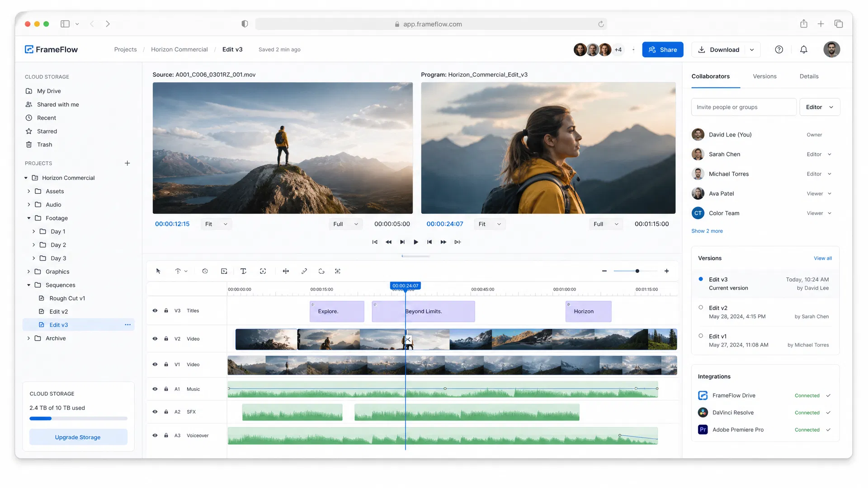
Task: Toggle visibility of V3 Titles track
Action: click(155, 311)
